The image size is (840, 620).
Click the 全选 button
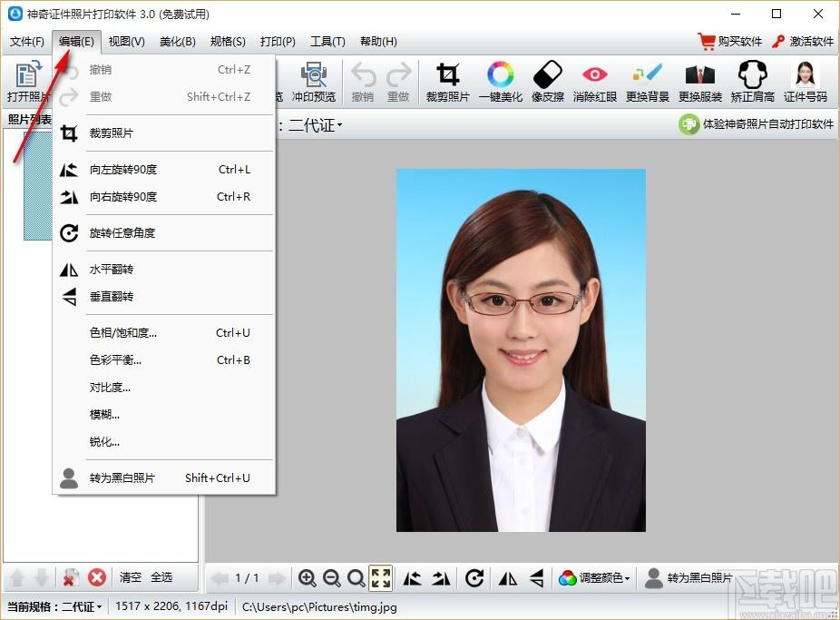click(161, 577)
